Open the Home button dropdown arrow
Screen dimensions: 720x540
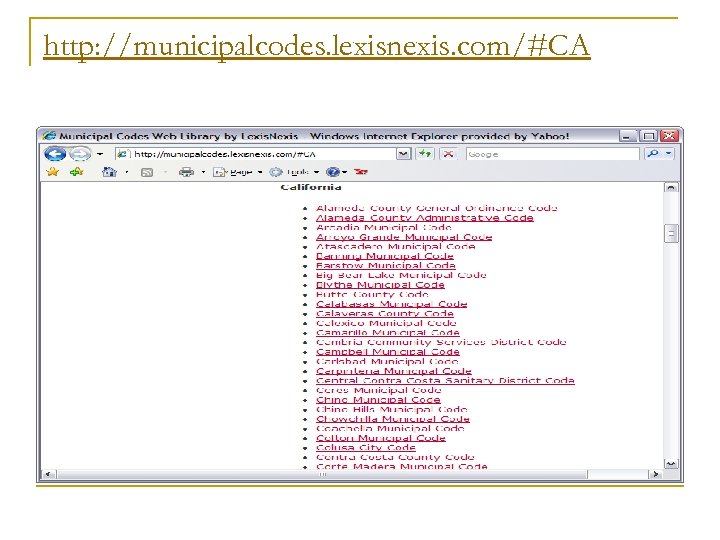coord(127,172)
